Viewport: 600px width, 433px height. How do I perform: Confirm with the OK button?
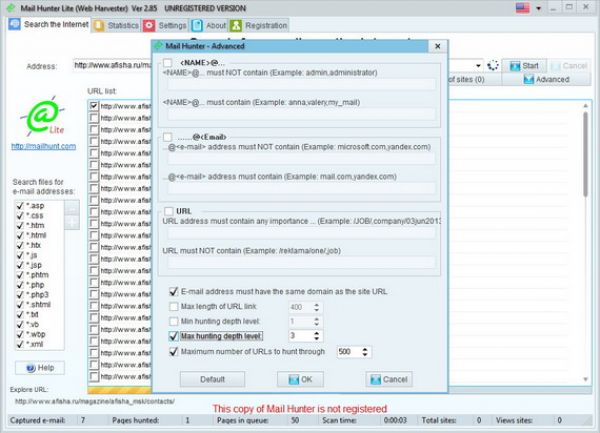click(300, 379)
